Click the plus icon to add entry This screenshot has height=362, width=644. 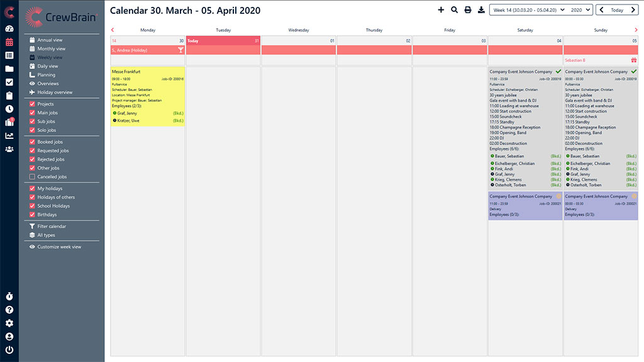(441, 10)
